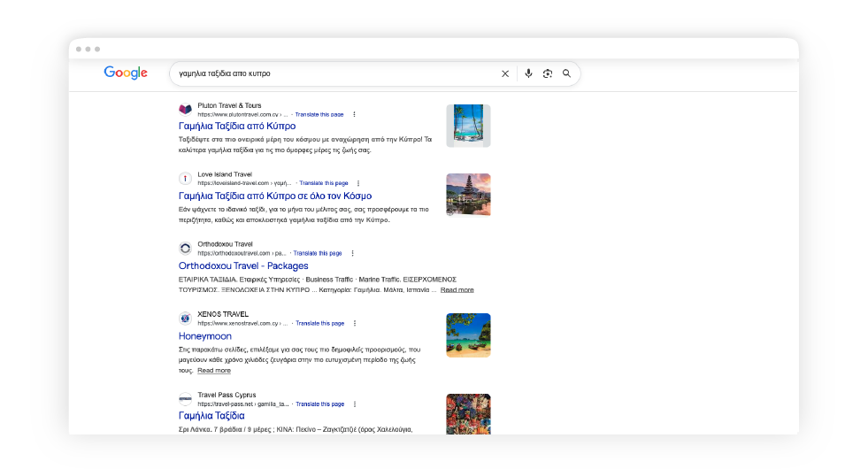
Task: Open three-dot menu for Travel Pass Cyprus result
Action: [x=355, y=404]
